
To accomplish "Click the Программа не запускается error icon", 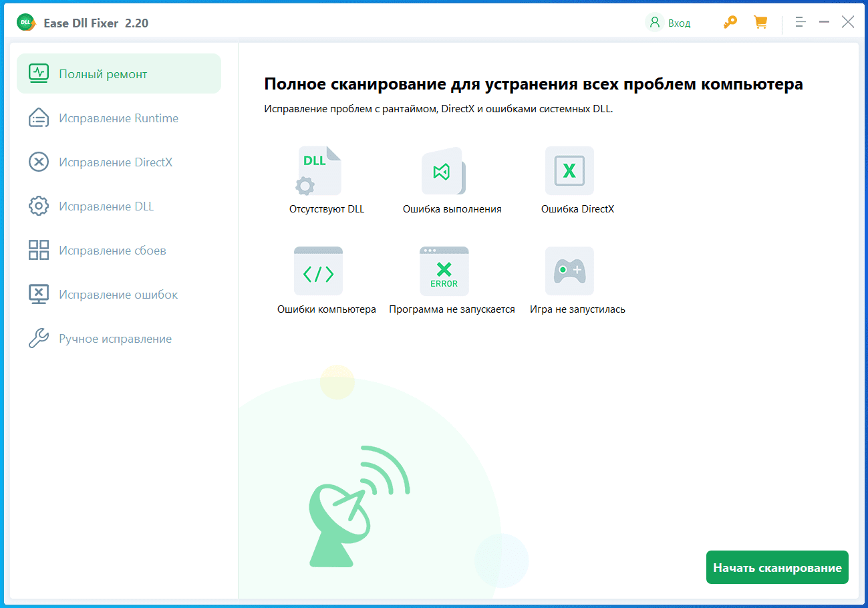I will tap(444, 271).
